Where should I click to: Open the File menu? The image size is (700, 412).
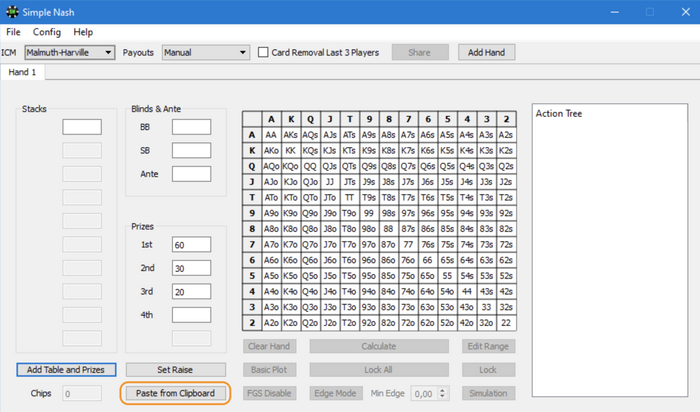(x=13, y=32)
